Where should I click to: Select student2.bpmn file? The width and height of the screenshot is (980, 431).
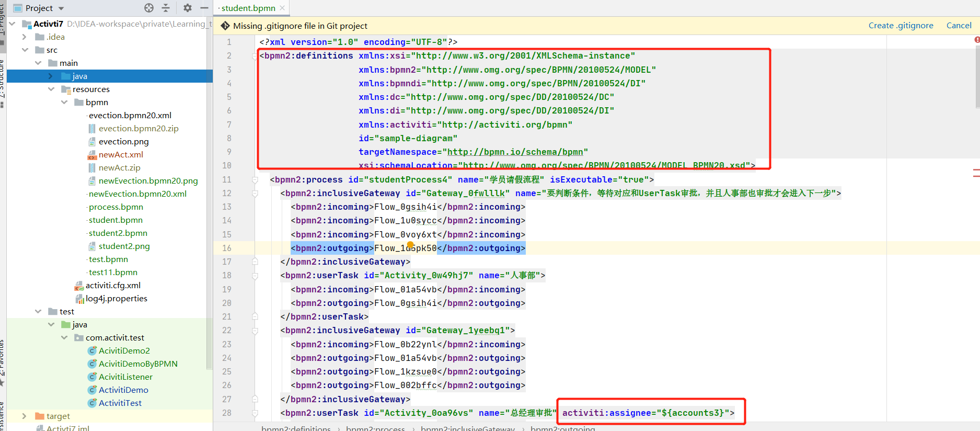118,233
